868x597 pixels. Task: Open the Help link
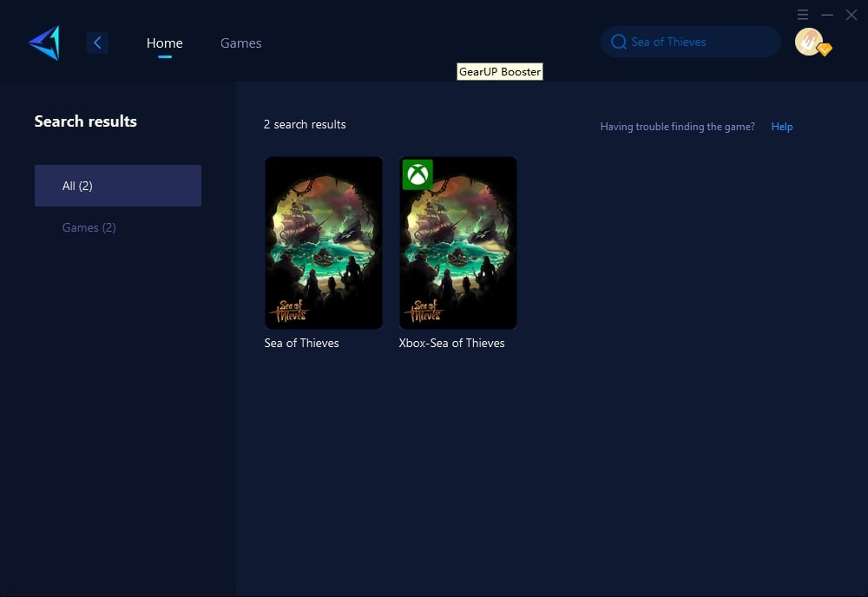pos(782,127)
